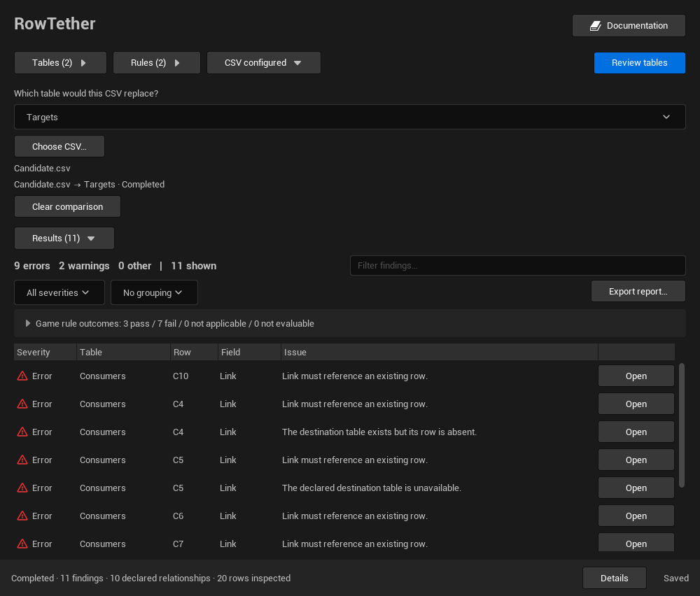Click the 'Completed · 11 findings' status text

point(57,578)
